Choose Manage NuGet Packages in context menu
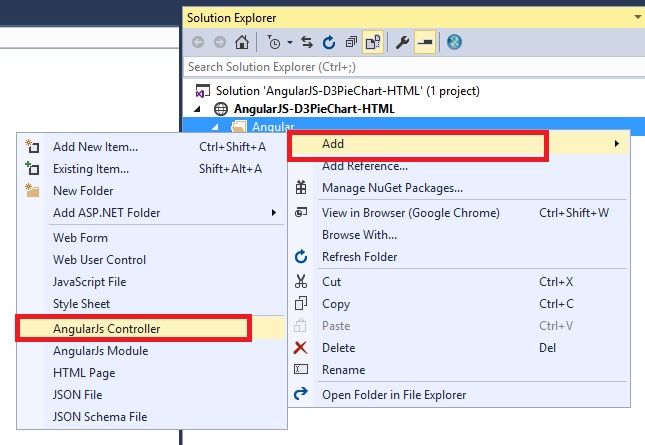645x445 pixels. (x=392, y=187)
